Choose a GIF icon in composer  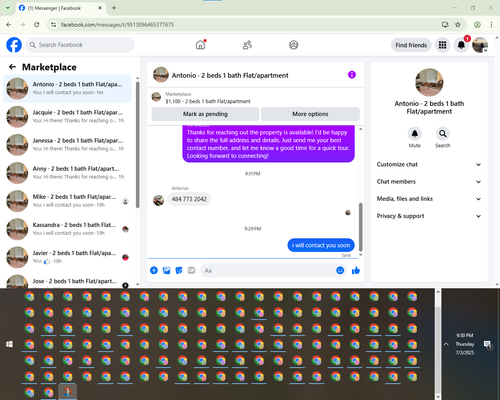click(x=191, y=270)
